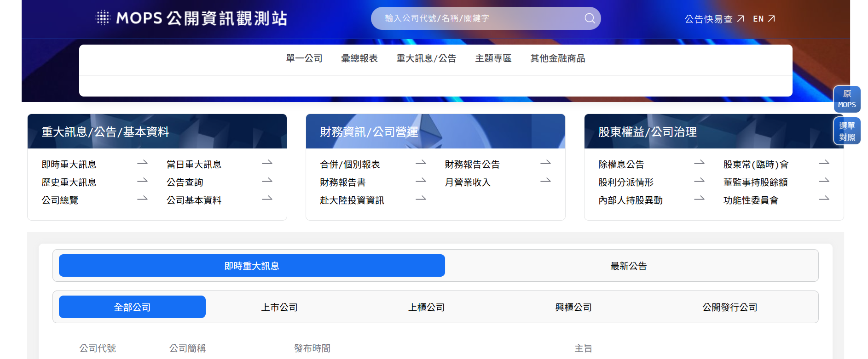868x359 pixels.
Task: Click the arrow next to 公司總覽
Action: 143,199
